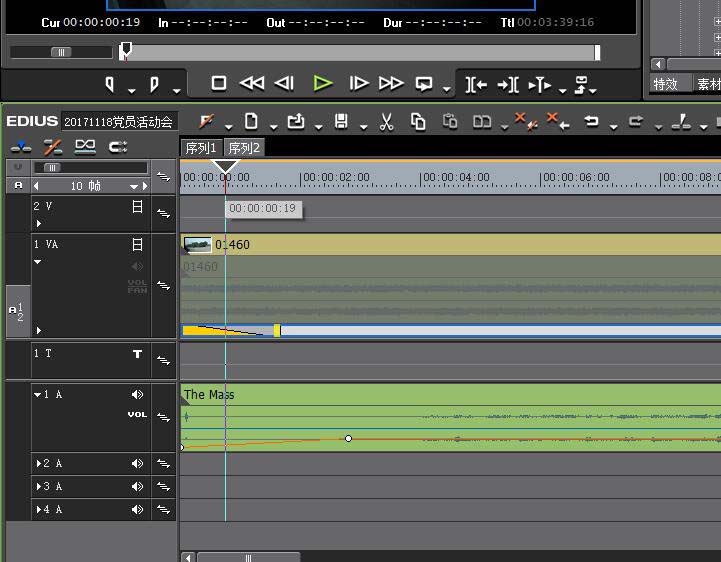Click the Stop playback button

pos(219,84)
